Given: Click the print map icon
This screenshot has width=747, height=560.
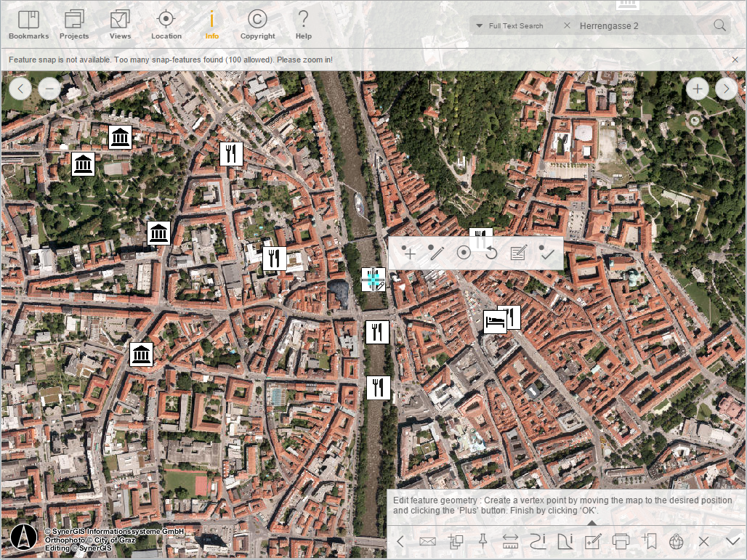Looking at the screenshot, I should coord(621,541).
